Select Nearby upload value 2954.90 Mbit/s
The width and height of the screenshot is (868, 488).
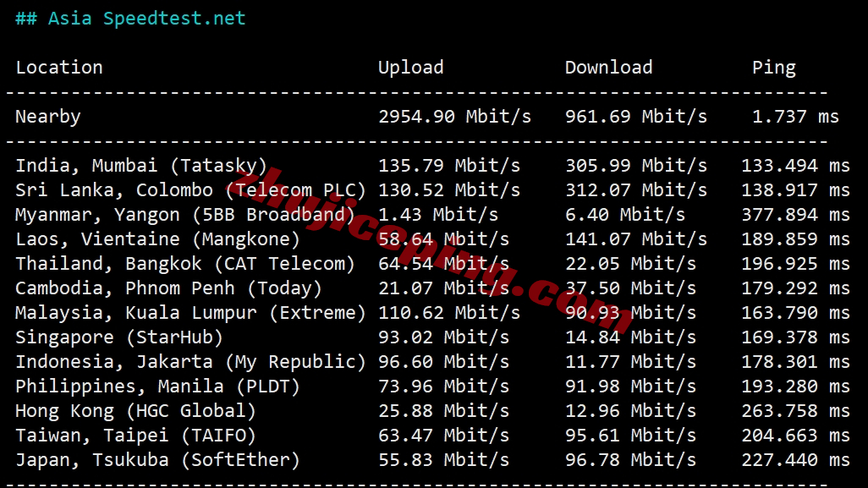[454, 117]
